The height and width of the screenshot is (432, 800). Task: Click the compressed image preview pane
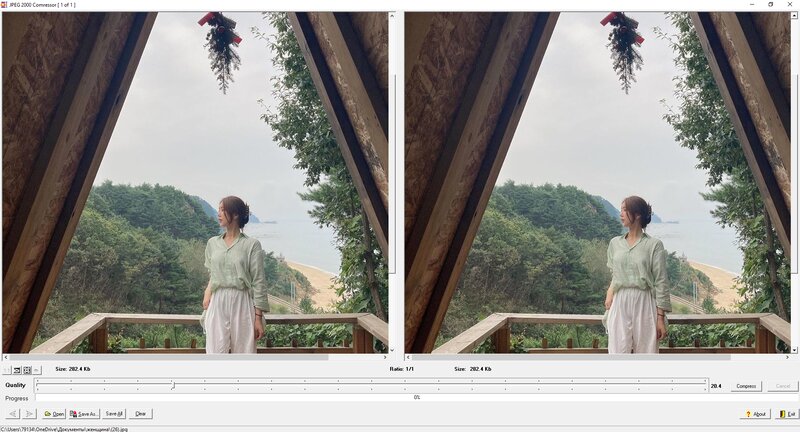[x=597, y=183]
